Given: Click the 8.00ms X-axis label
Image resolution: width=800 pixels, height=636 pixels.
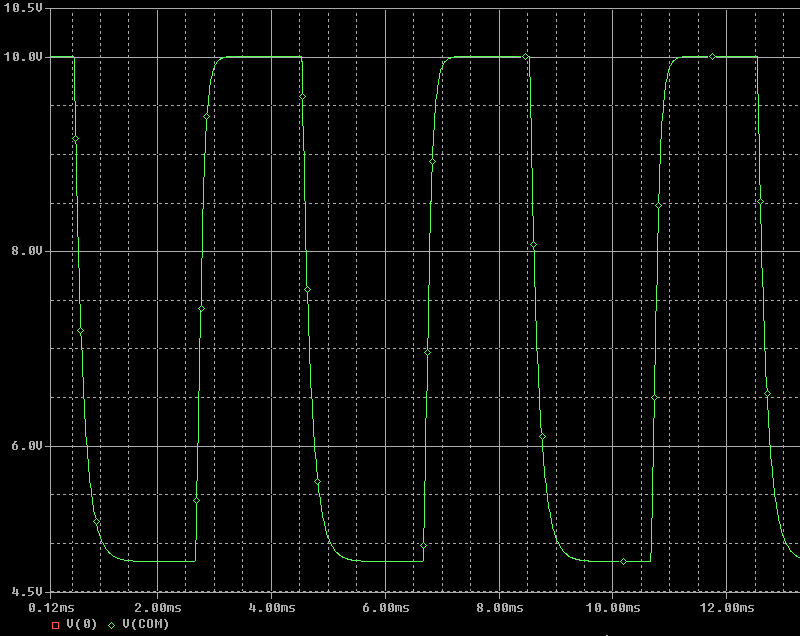Looking at the screenshot, I should (499, 607).
